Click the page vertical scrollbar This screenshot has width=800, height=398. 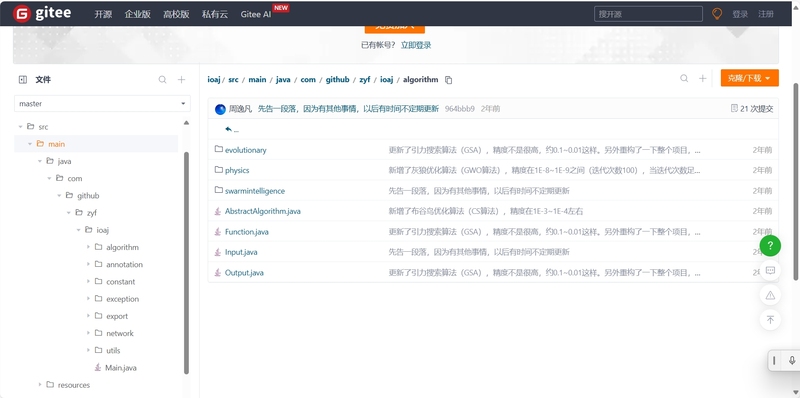(795, 181)
